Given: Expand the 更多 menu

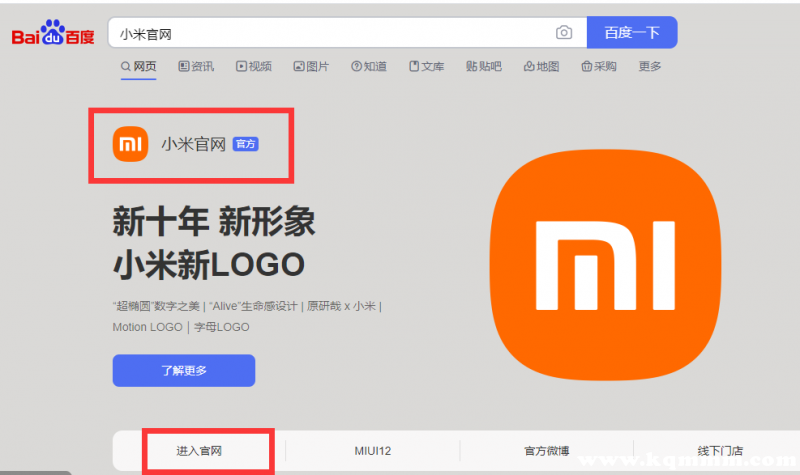Looking at the screenshot, I should (x=650, y=67).
